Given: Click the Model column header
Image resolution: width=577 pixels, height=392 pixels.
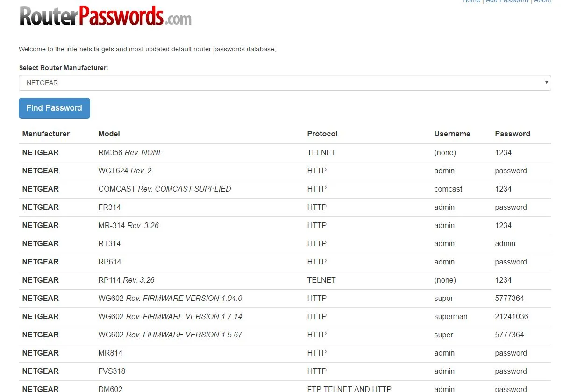Looking at the screenshot, I should click(109, 134).
